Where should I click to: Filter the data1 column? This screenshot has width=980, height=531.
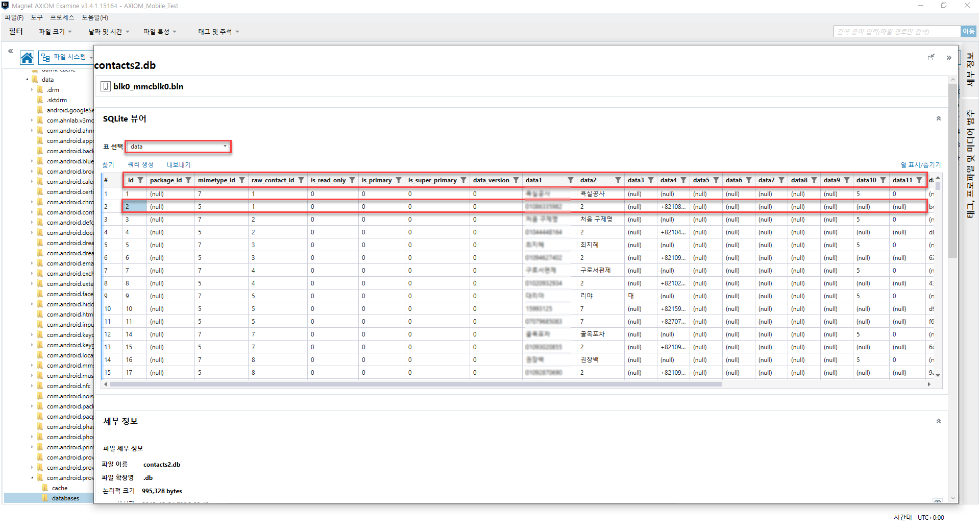pos(571,180)
